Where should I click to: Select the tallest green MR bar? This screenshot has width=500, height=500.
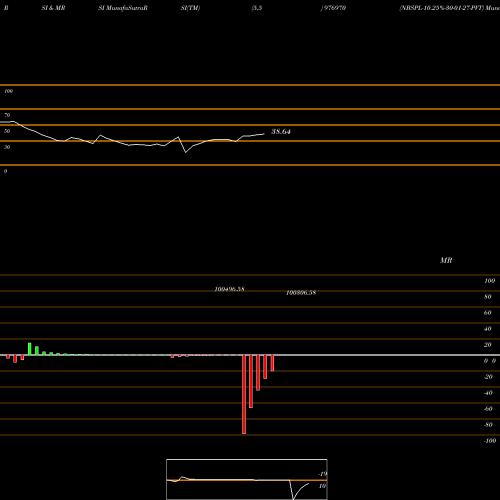[x=30, y=349]
